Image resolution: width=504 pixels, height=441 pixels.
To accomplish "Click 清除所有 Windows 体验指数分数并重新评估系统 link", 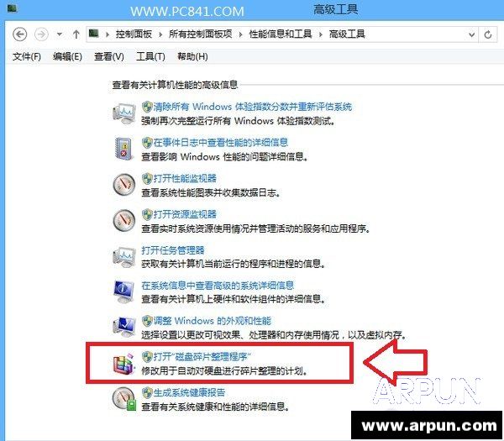I will [253, 107].
